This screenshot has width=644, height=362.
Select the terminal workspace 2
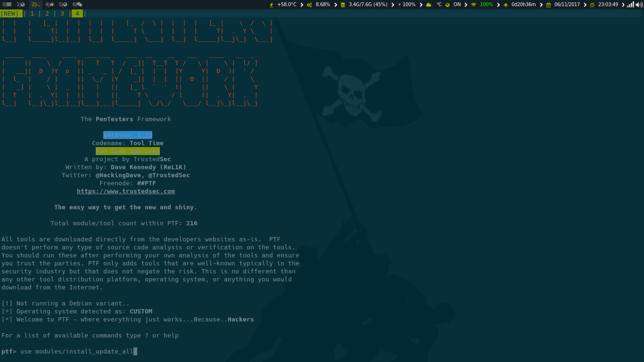[x=36, y=5]
